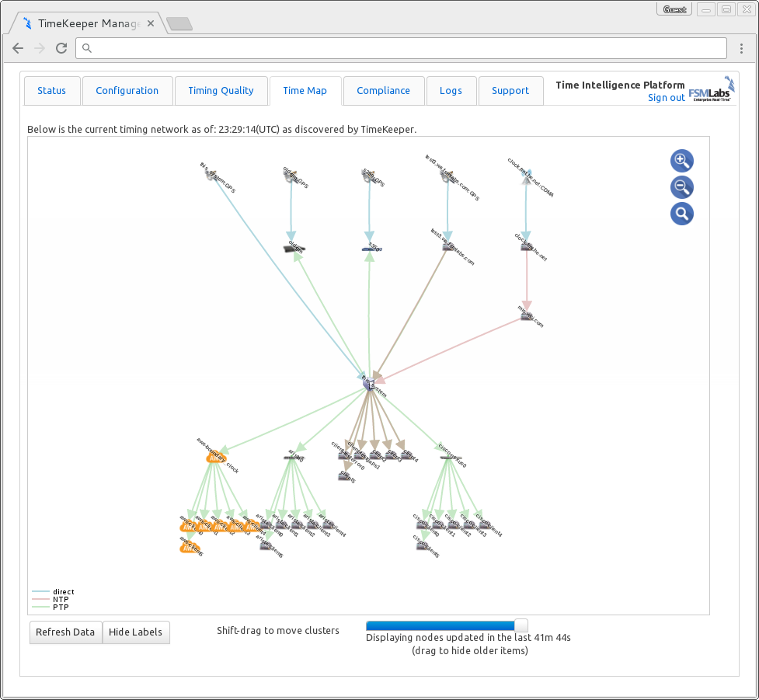Click the blue filled portion of the age slider
The image size is (759, 700).
(440, 625)
